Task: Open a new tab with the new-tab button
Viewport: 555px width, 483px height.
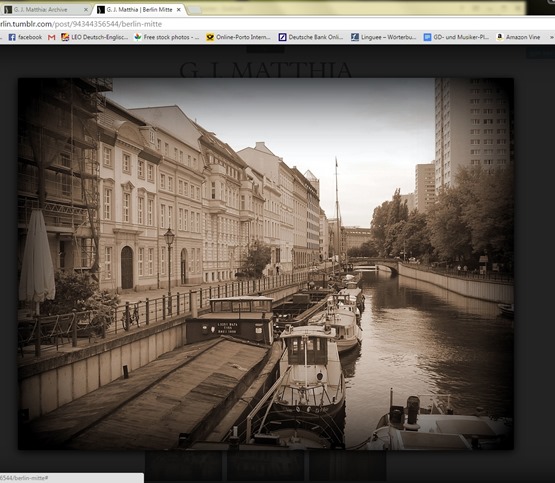Action: coord(194,10)
